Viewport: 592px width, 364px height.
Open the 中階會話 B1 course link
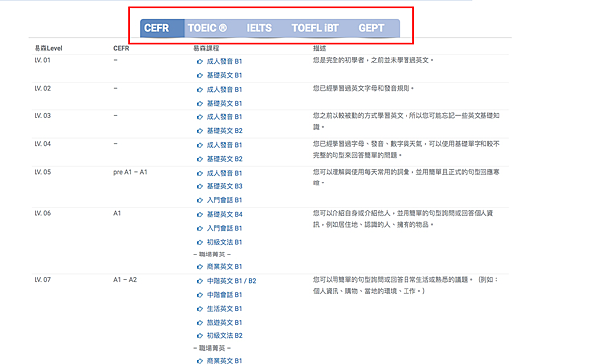tap(224, 295)
